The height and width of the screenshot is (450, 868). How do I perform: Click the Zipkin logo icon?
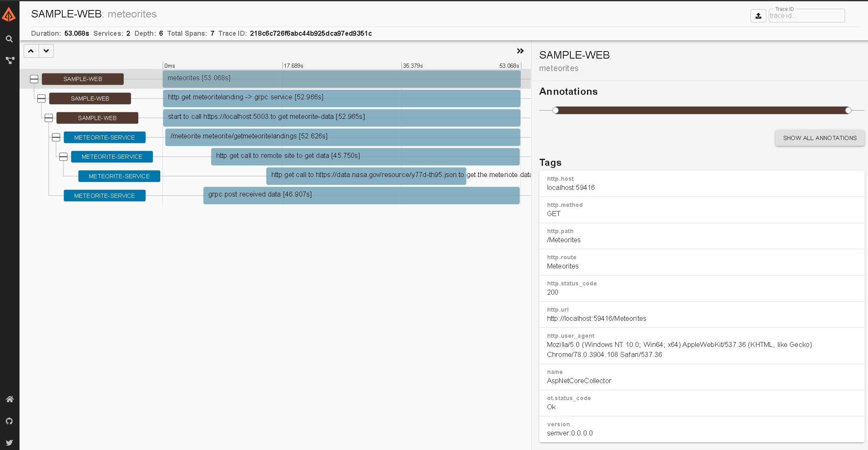coord(9,15)
